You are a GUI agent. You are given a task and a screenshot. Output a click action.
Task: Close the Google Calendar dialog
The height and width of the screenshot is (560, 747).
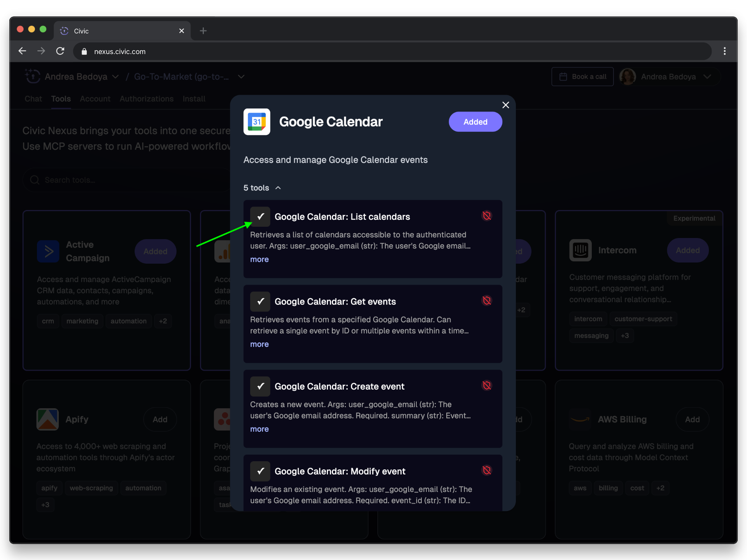(x=505, y=105)
